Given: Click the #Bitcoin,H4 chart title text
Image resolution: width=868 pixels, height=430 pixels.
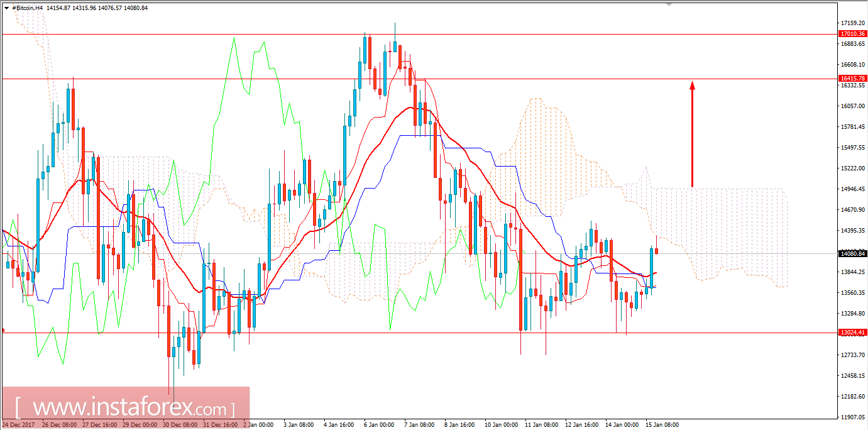Looking at the screenshot, I should (x=28, y=8).
